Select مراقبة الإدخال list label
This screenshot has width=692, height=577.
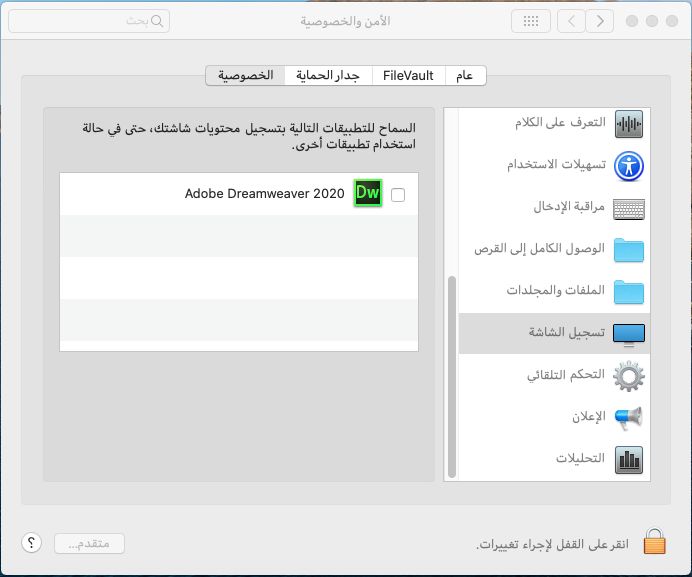click(569, 207)
